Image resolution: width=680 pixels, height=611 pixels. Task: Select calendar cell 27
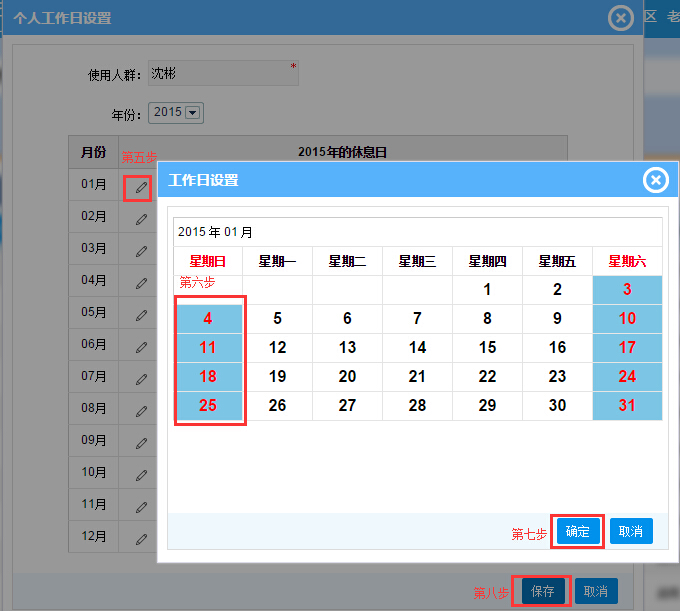pyautogui.click(x=347, y=406)
